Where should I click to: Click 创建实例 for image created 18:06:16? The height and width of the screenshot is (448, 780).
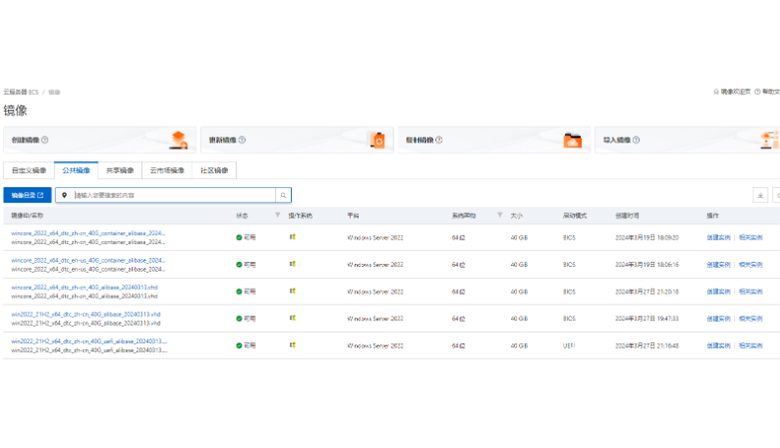pyautogui.click(x=718, y=265)
